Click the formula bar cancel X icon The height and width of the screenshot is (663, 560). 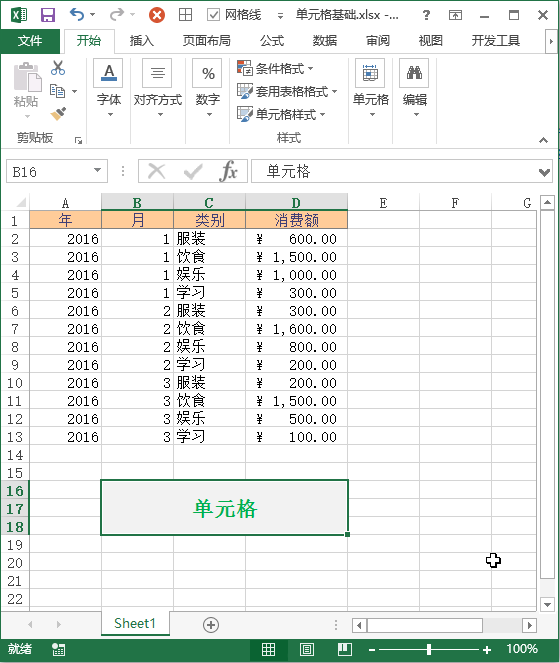156,172
